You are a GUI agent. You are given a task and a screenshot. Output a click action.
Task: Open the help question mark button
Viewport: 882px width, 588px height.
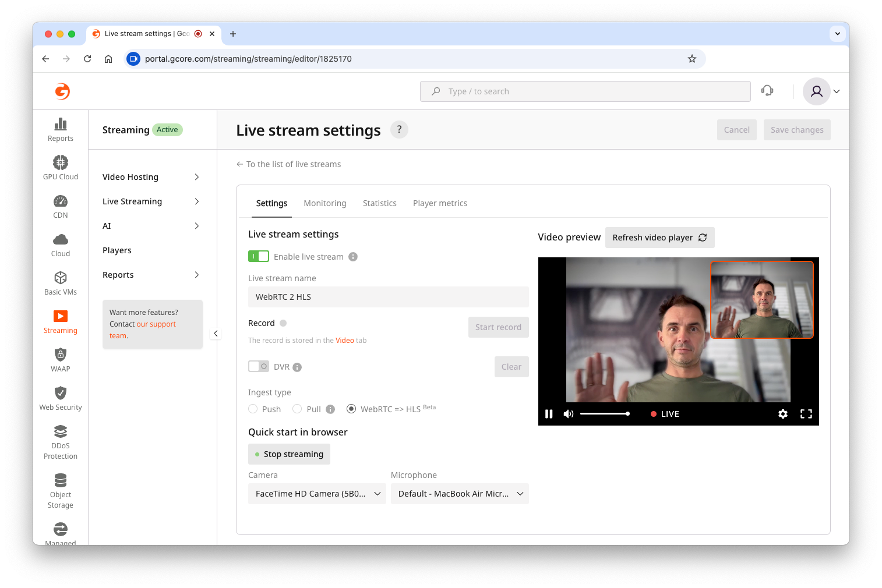399,129
